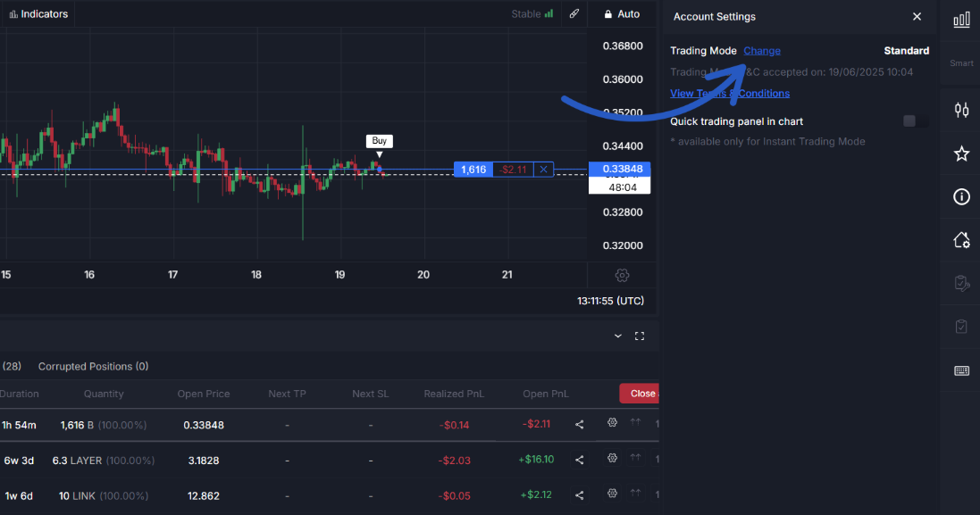Click the 6w 3d duration cell
Screen dimensions: 980x515
(x=19, y=461)
